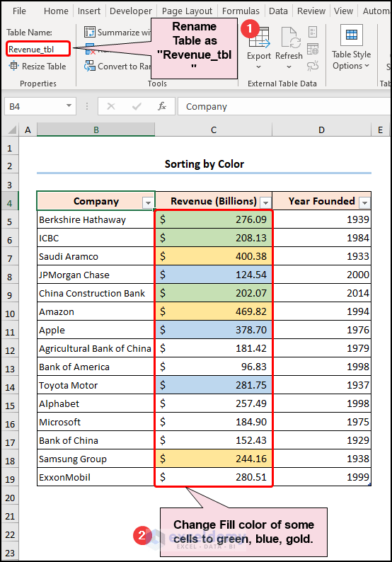Open the Developer ribbon tab
The width and height of the screenshot is (392, 562).
point(131,11)
